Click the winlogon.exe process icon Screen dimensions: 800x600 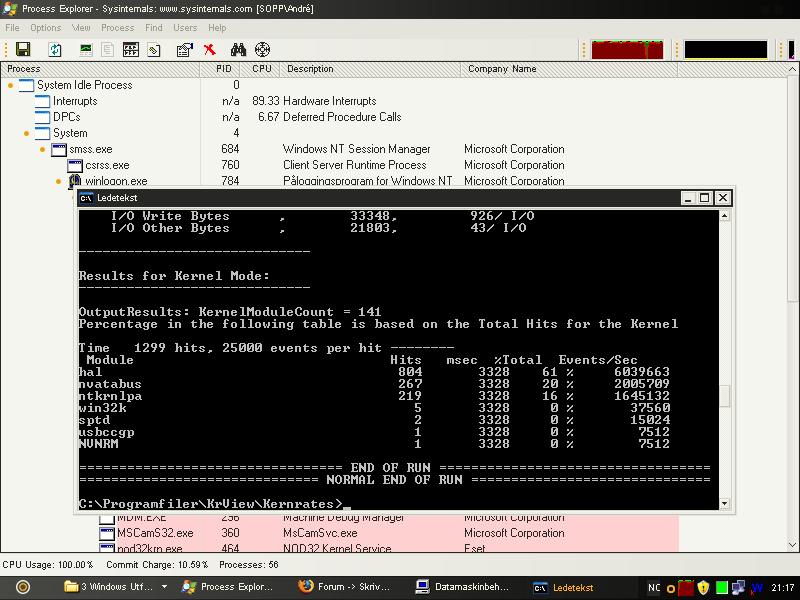click(x=75, y=181)
